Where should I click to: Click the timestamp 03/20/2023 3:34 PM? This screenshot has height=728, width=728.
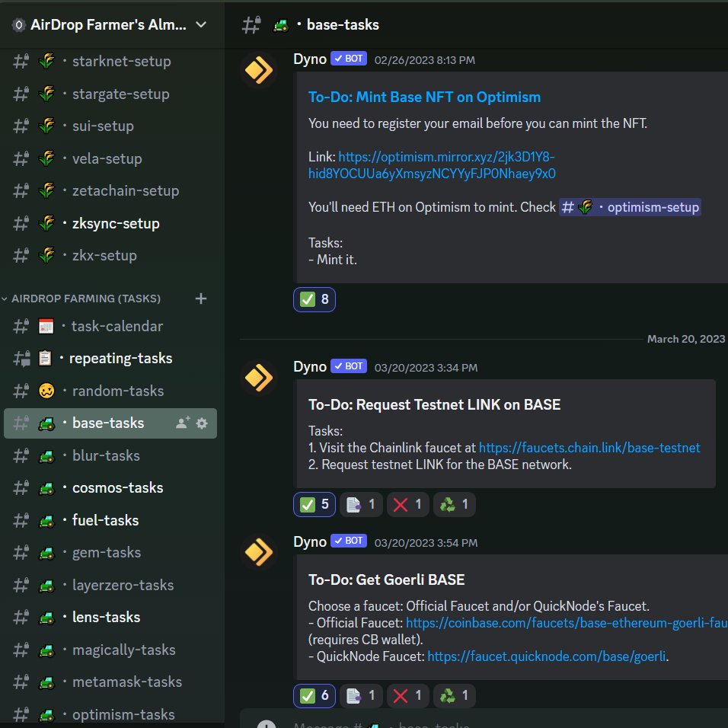pos(426,368)
